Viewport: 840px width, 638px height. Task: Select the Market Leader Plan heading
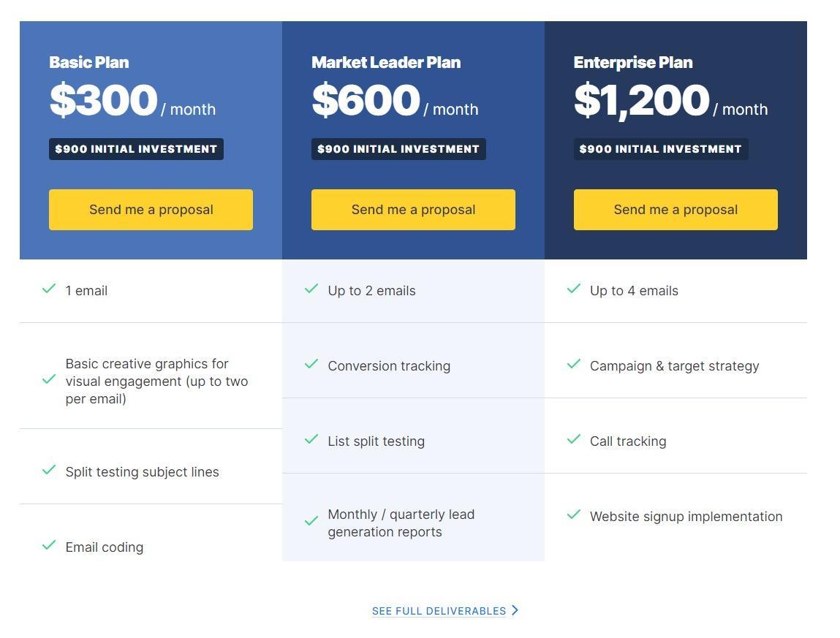click(386, 62)
